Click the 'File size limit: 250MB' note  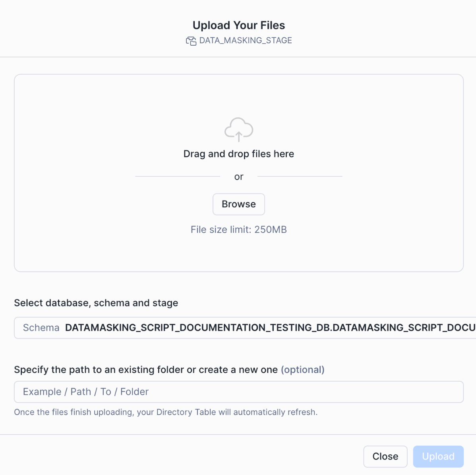coord(239,230)
